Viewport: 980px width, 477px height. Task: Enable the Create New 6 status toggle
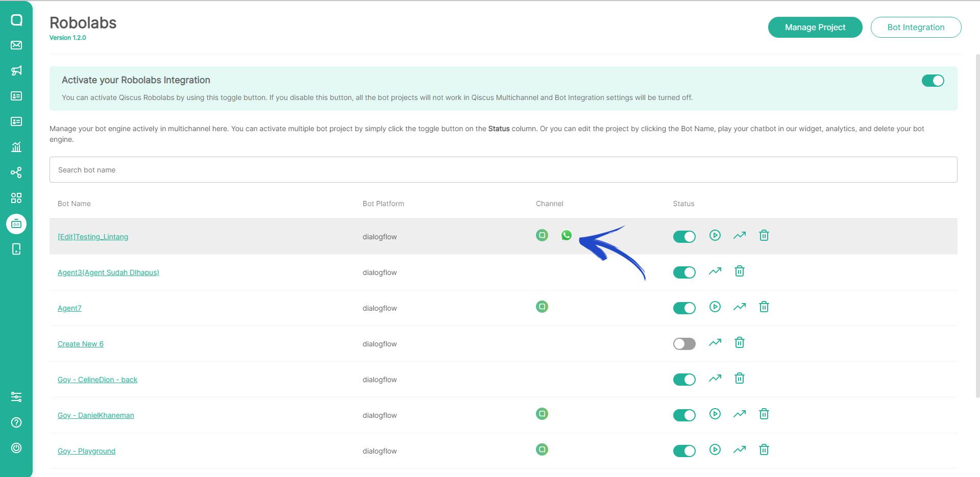pyautogui.click(x=684, y=344)
